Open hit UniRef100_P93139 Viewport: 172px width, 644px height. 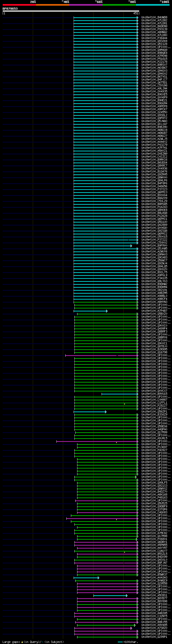[x=154, y=29]
